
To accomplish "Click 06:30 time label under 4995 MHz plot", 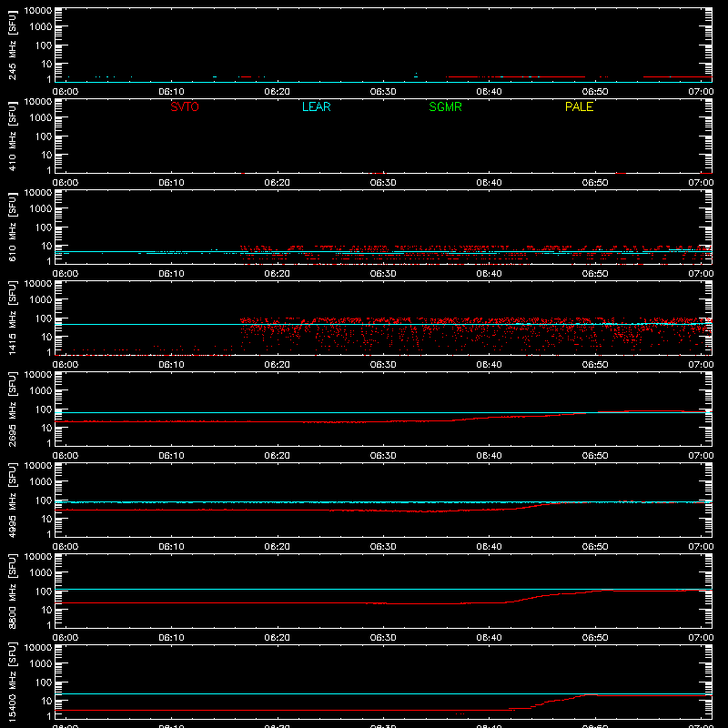I will tap(383, 547).
